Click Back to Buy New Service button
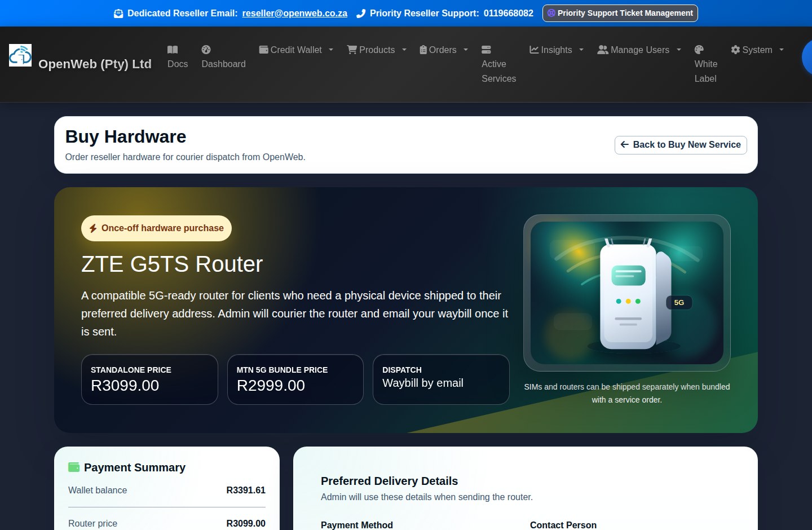 pos(681,145)
